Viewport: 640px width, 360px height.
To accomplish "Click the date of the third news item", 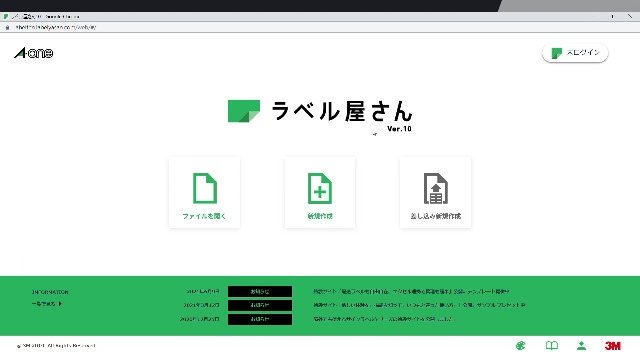I will click(x=200, y=319).
